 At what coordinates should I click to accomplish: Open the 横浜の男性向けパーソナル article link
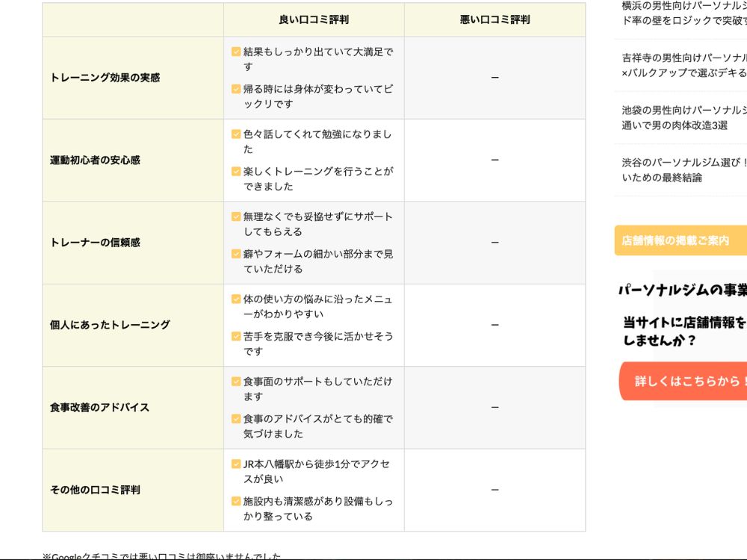coord(684,13)
